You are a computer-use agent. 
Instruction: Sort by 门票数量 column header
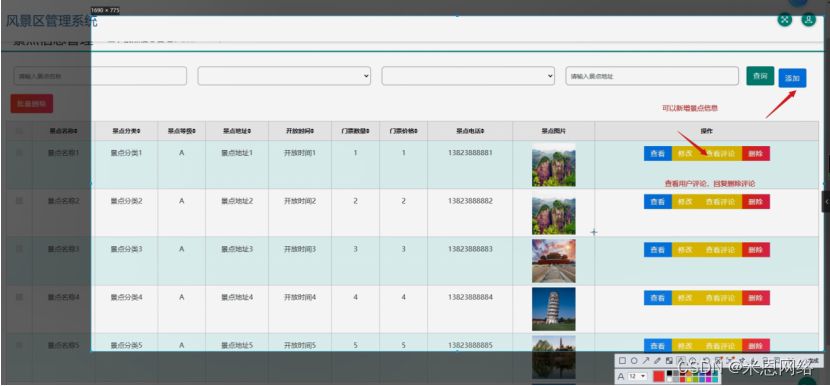click(x=355, y=131)
